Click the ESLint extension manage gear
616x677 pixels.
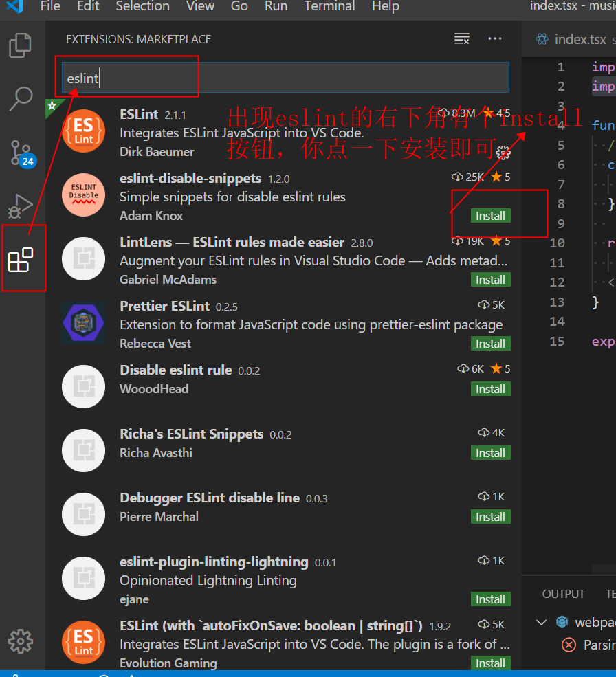tap(503, 153)
